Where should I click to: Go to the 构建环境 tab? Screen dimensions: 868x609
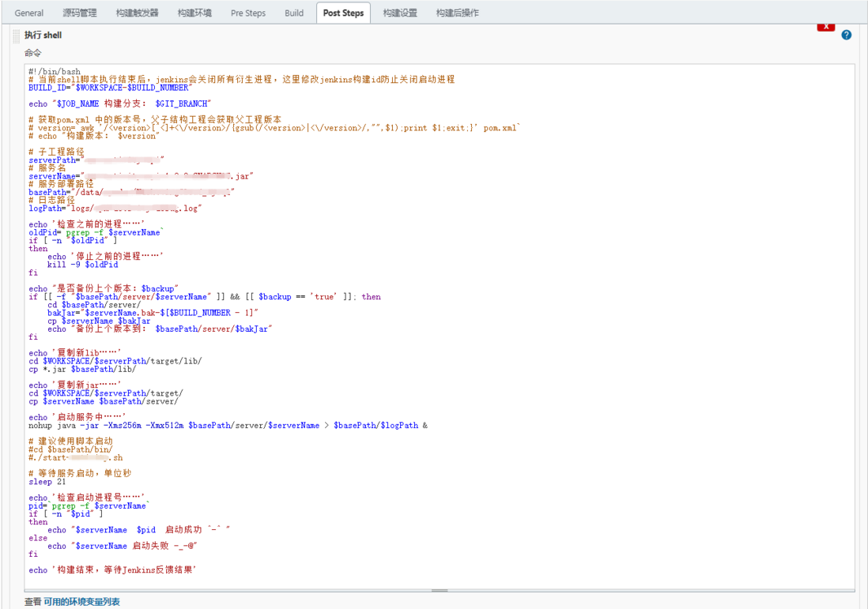(194, 13)
